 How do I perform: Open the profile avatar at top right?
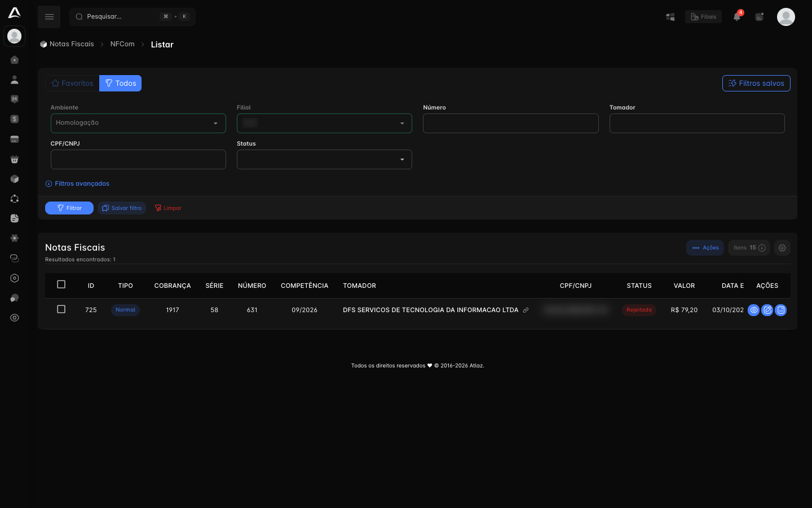click(x=786, y=17)
